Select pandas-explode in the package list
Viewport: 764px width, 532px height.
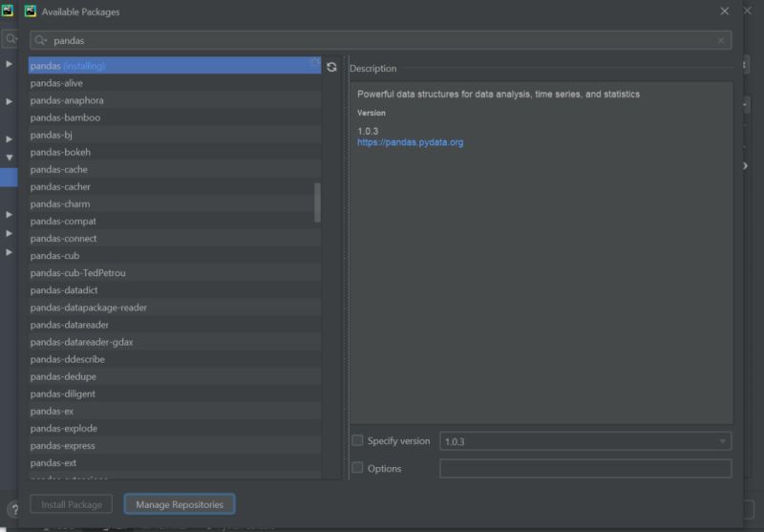[x=175, y=428]
